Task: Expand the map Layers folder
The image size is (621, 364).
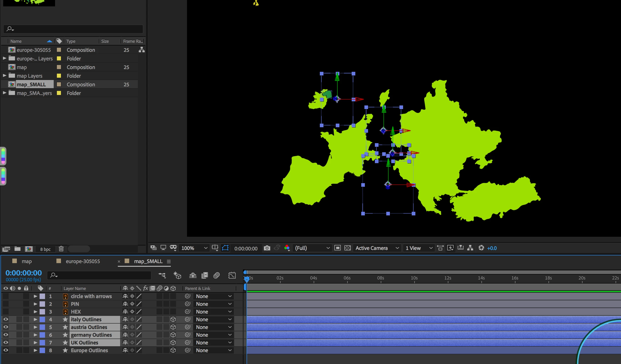Action: (5, 76)
